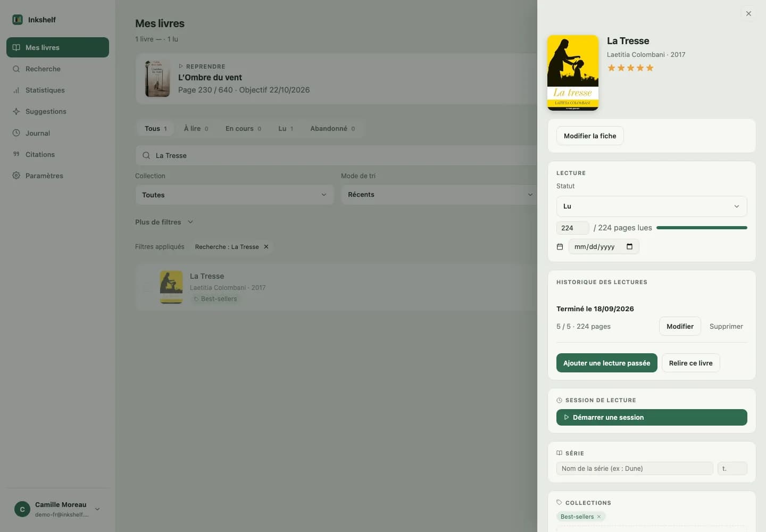The height and width of the screenshot is (532, 766).
Task: Set rating to three stars
Action: click(631, 68)
